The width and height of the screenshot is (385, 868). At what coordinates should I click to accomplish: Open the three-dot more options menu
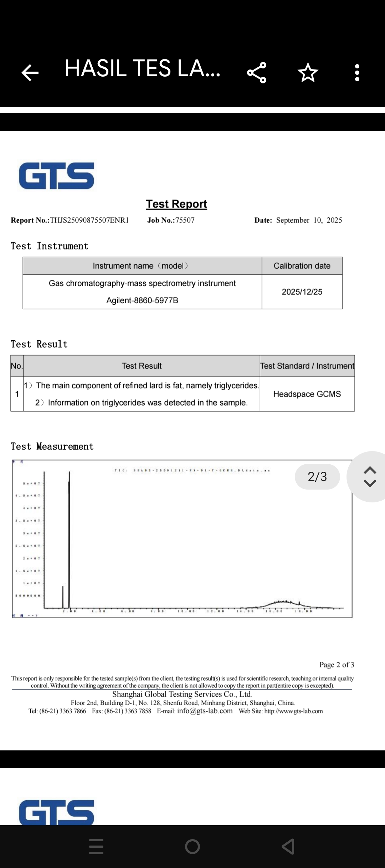click(x=357, y=73)
